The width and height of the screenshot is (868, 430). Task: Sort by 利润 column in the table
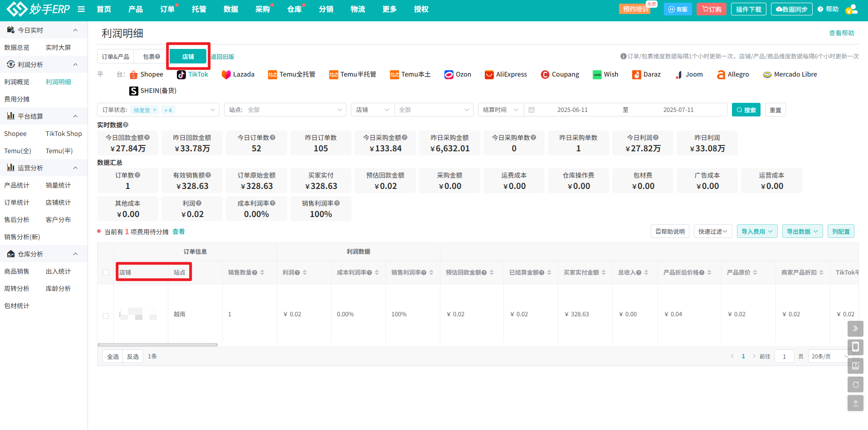coord(305,273)
